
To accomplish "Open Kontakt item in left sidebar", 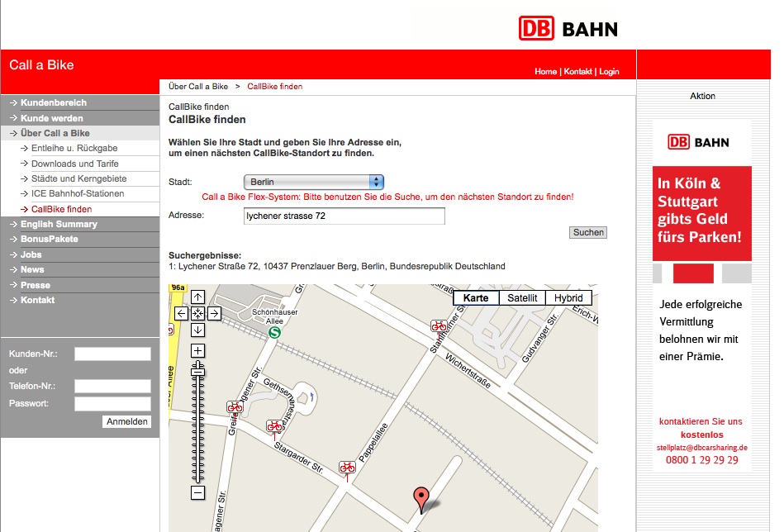I will pos(80,300).
